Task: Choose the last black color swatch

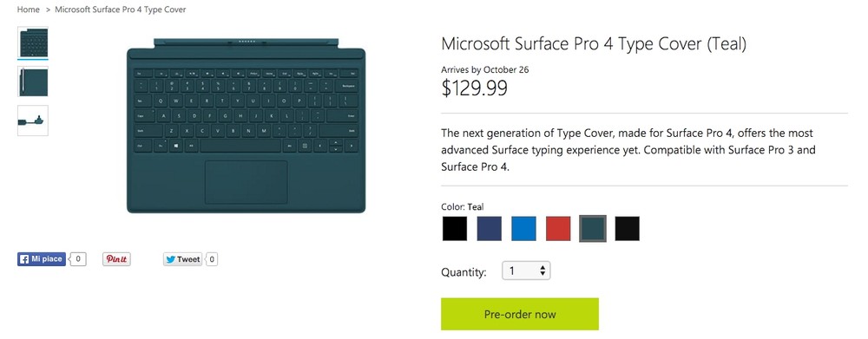Action: tap(628, 228)
